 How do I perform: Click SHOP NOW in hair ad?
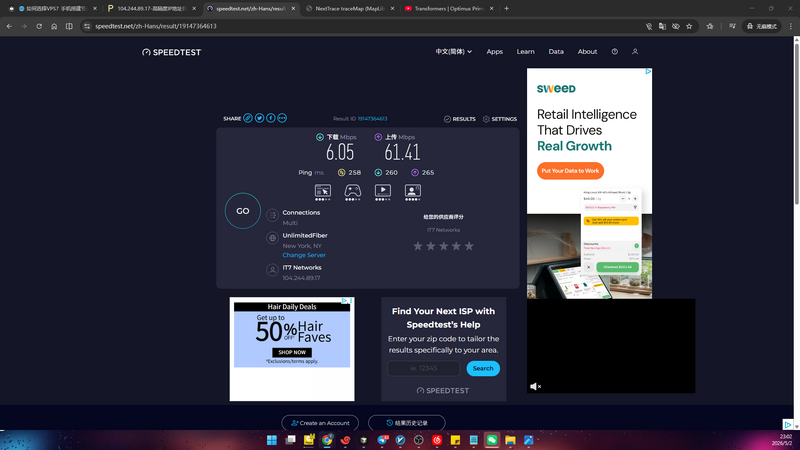292,352
